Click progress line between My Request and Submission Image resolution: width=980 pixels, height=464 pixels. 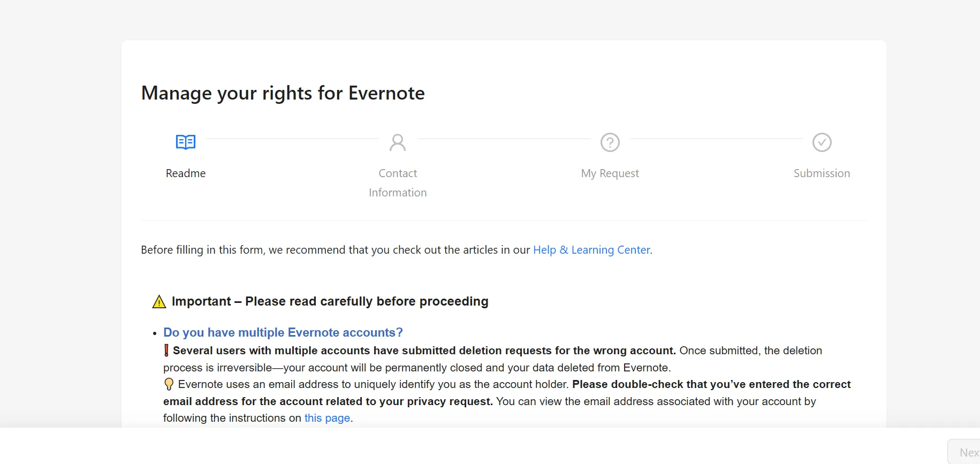pyautogui.click(x=716, y=139)
